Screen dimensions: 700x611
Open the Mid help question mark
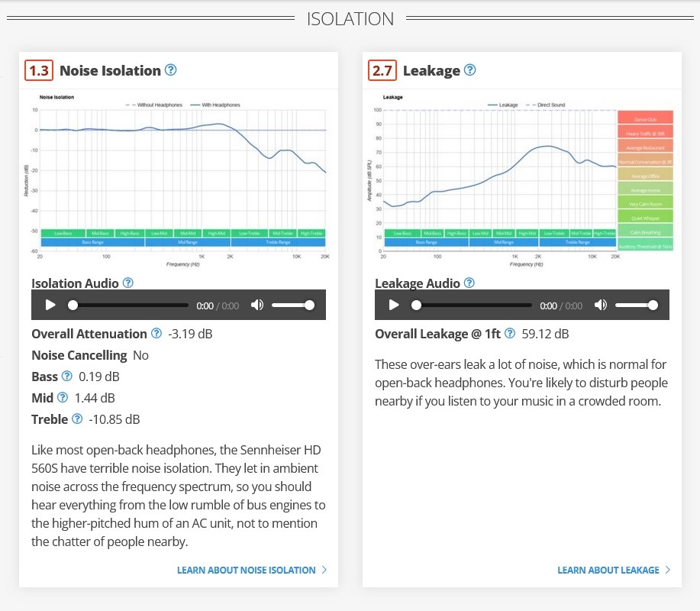(x=63, y=397)
